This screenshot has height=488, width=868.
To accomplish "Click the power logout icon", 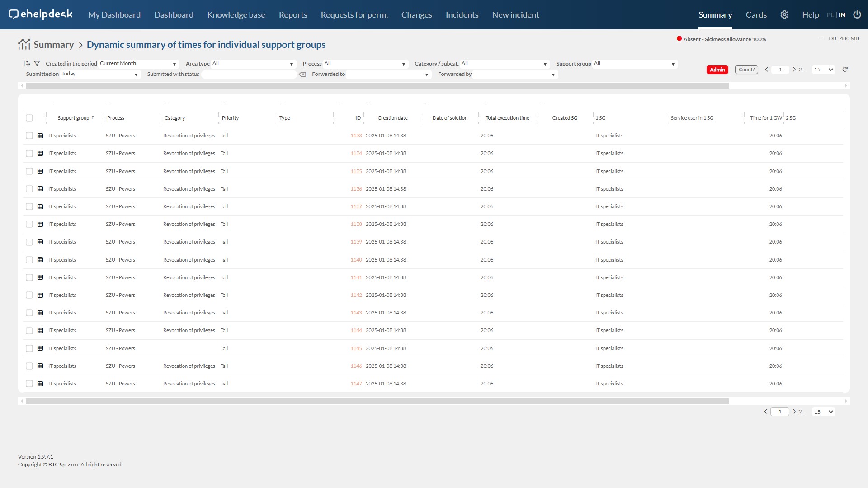I will (x=857, y=15).
